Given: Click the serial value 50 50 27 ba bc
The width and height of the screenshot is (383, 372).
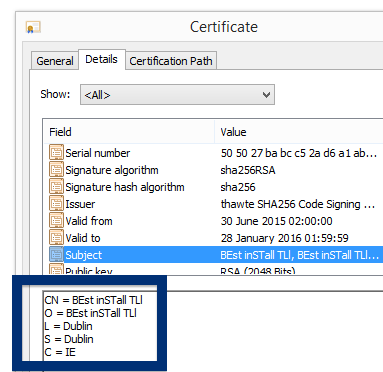Looking at the screenshot, I should (299, 153).
